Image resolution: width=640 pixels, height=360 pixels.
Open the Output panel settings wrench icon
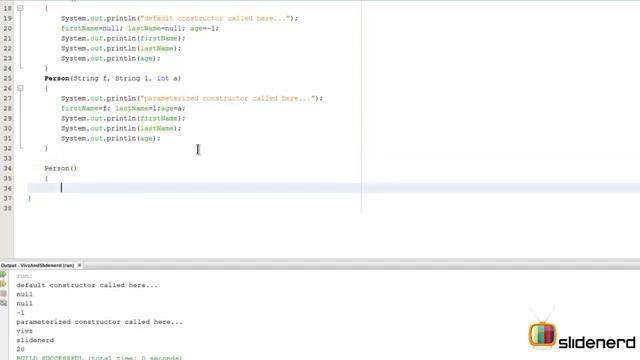4,303
